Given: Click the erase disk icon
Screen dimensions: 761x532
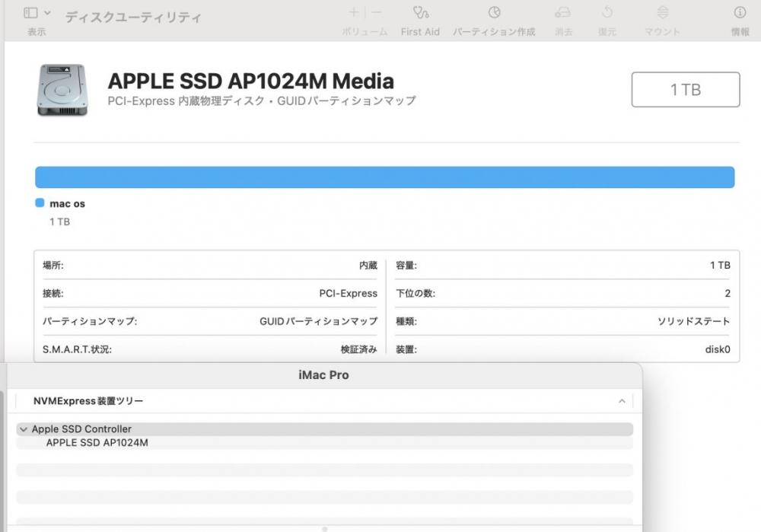Looking at the screenshot, I should 563,12.
